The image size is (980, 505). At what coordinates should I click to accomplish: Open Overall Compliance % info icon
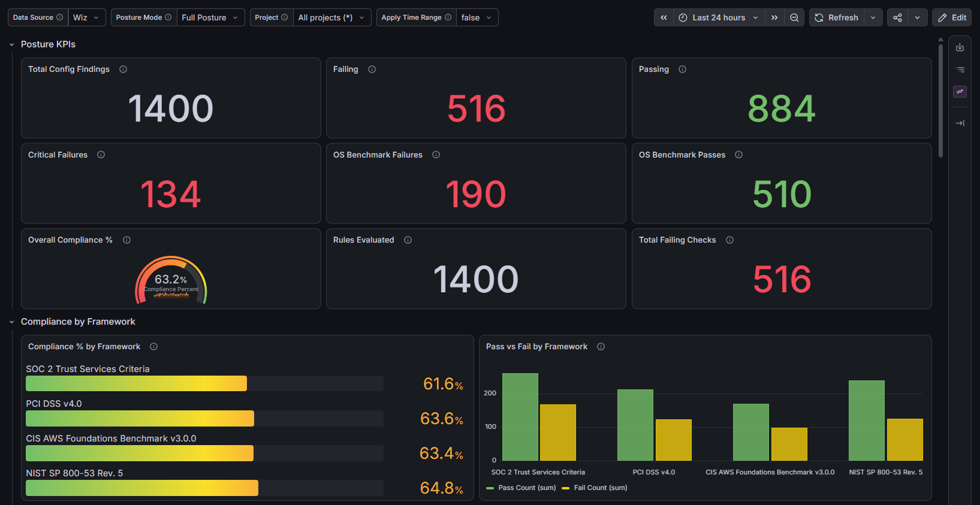coord(126,240)
